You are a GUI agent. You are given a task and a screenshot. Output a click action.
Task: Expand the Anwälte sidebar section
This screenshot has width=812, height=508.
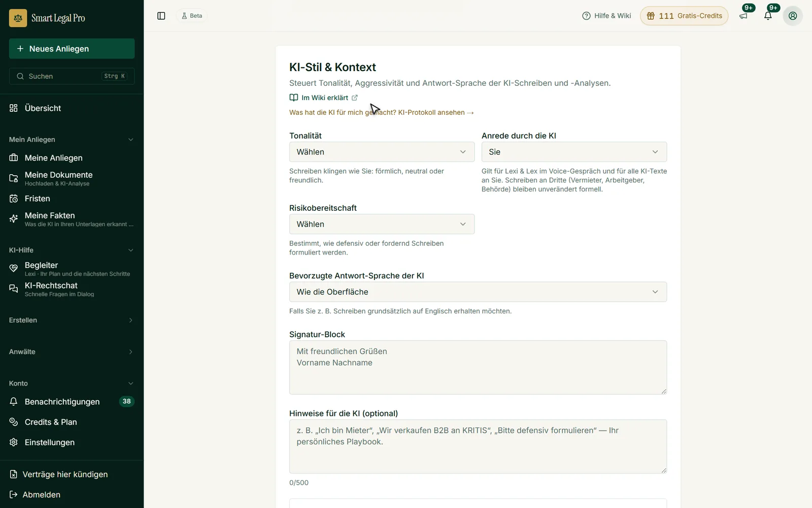click(72, 352)
